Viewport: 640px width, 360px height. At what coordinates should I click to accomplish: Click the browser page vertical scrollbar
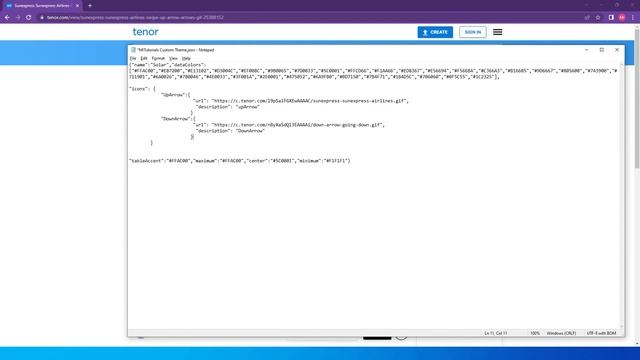[x=637, y=98]
